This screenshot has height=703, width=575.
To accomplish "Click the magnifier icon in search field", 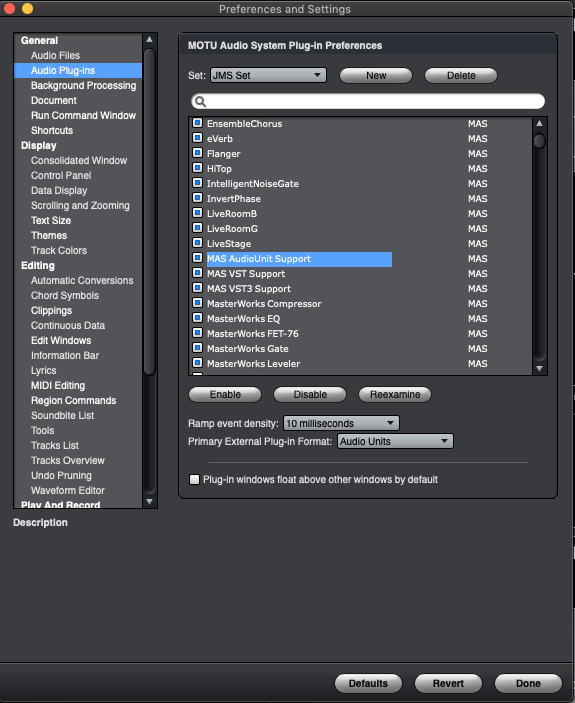I will [200, 102].
